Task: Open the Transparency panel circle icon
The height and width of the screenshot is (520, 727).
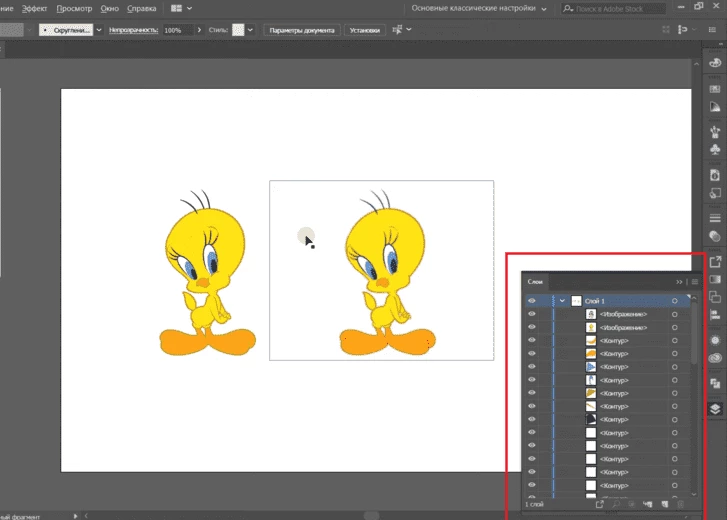Action: tap(715, 236)
